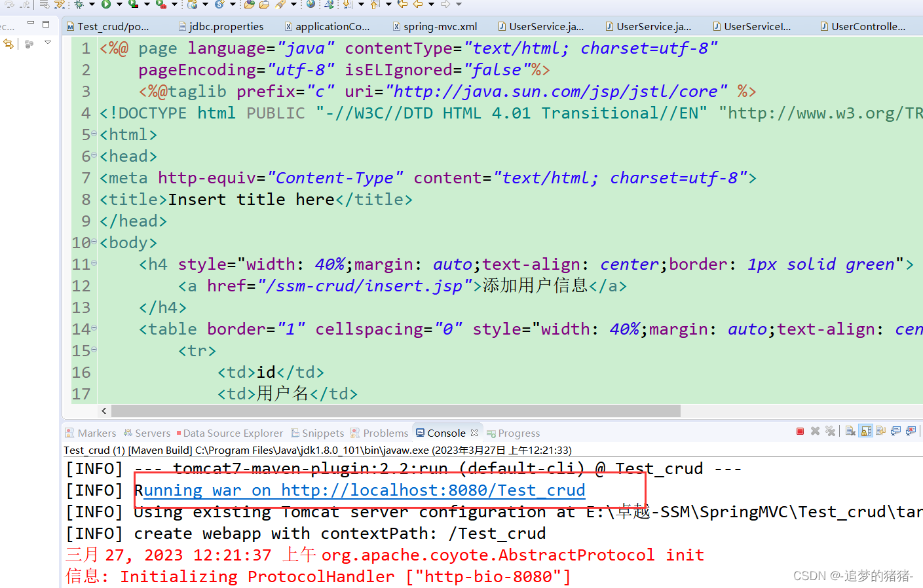Screen dimensions: 923x588
Task: Toggle show console when standard out changes
Action: click(895, 431)
